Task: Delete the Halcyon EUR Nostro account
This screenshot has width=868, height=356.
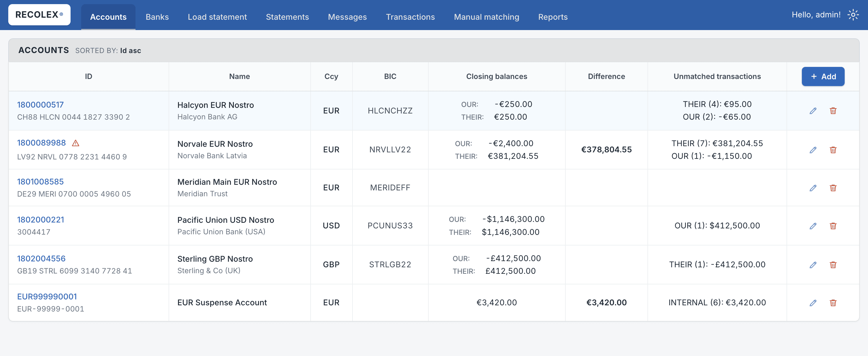Action: 833,111
